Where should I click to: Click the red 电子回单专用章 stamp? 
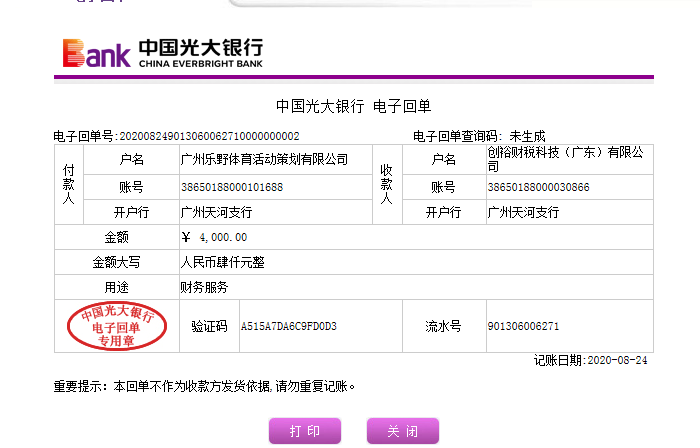click(x=117, y=326)
